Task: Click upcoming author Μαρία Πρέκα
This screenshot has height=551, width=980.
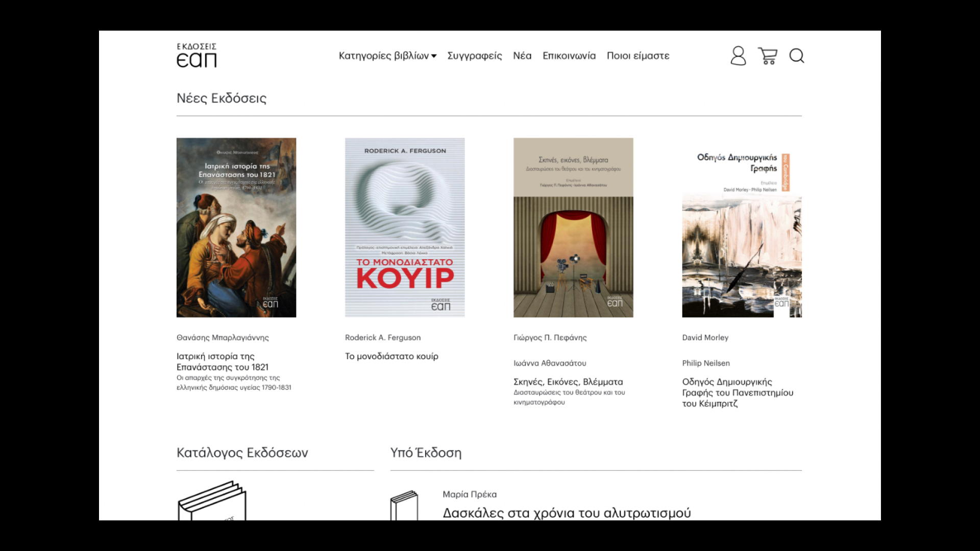Action: tap(470, 494)
